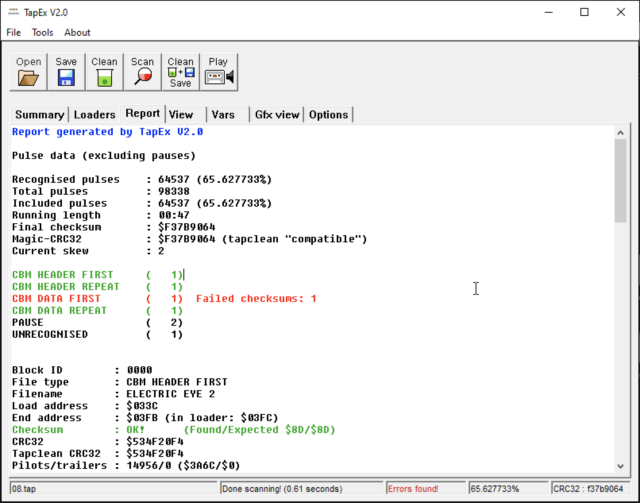This screenshot has height=503, width=640.
Task: Switch to the Loaders tab
Action: click(95, 115)
